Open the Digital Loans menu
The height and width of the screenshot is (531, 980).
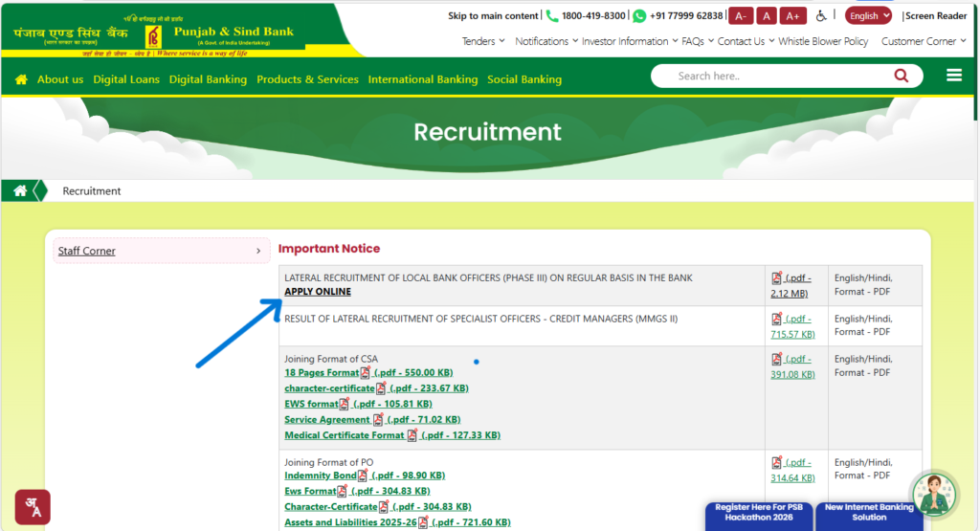point(126,79)
